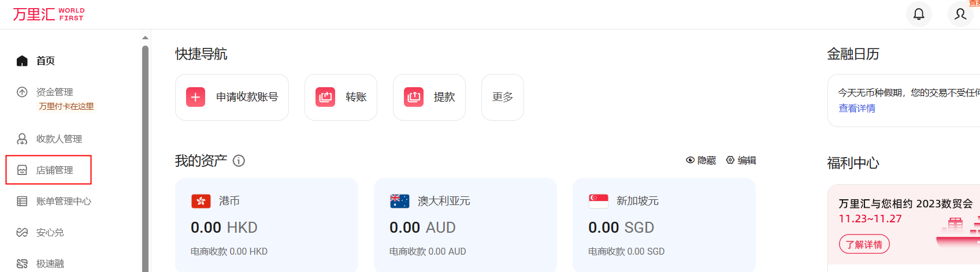Click the 收款人管理 person icon
This screenshot has height=272, width=980.
click(22, 139)
